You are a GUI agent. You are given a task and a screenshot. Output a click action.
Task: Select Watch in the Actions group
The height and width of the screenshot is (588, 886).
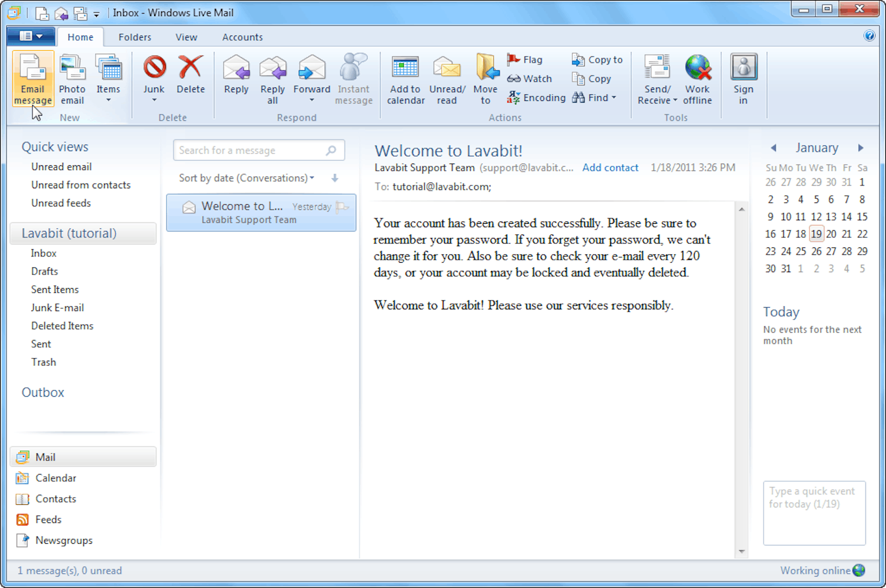tap(529, 78)
